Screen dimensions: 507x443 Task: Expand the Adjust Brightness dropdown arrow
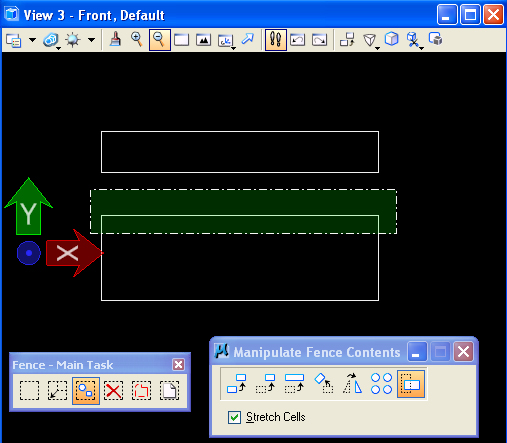click(91, 40)
